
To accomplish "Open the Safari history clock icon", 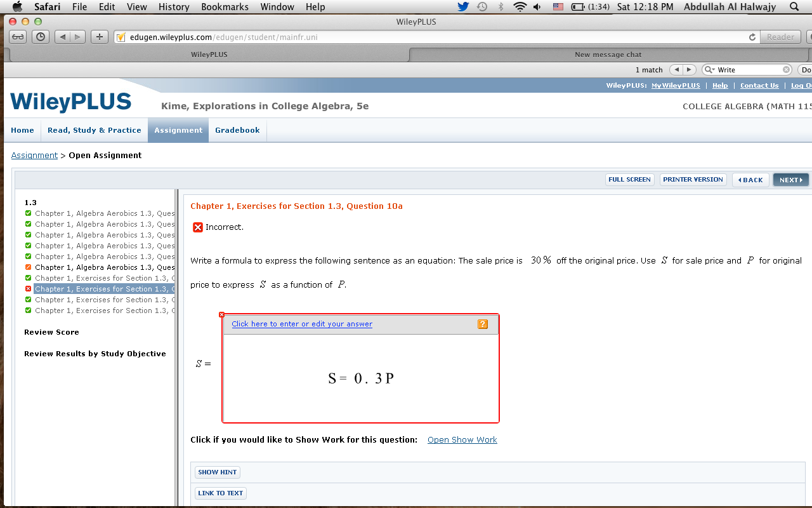I will point(40,37).
